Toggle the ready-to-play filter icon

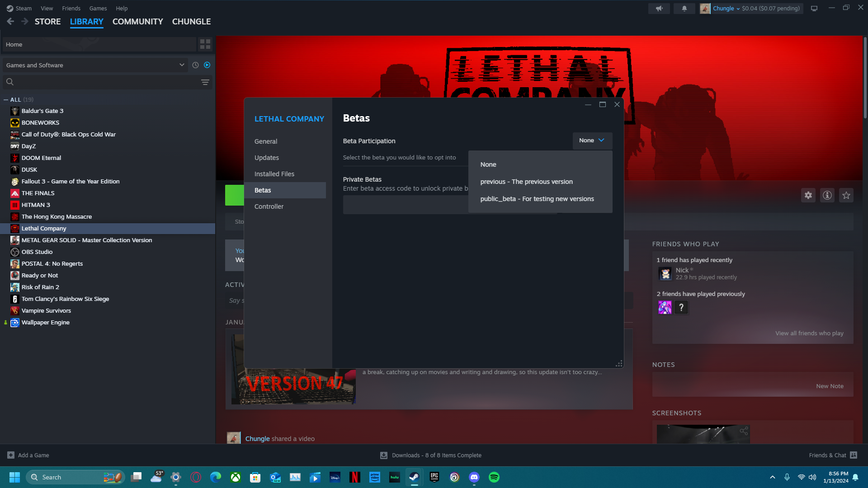pyautogui.click(x=207, y=65)
